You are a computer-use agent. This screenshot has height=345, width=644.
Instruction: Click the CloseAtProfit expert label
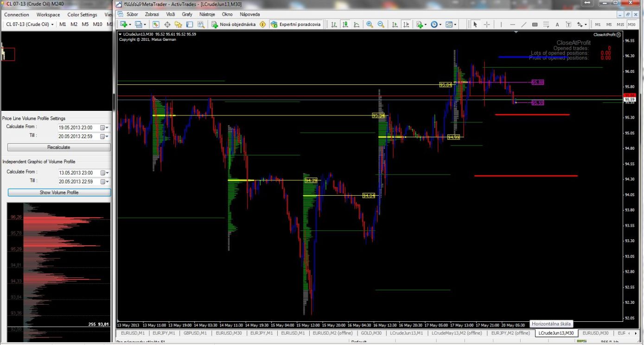(607, 35)
